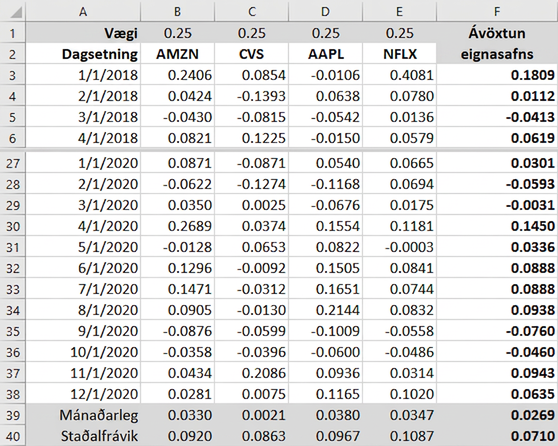The width and height of the screenshot is (558, 446).
Task: Click the Staðalfrávik label cell
Action: pyautogui.click(x=83, y=436)
